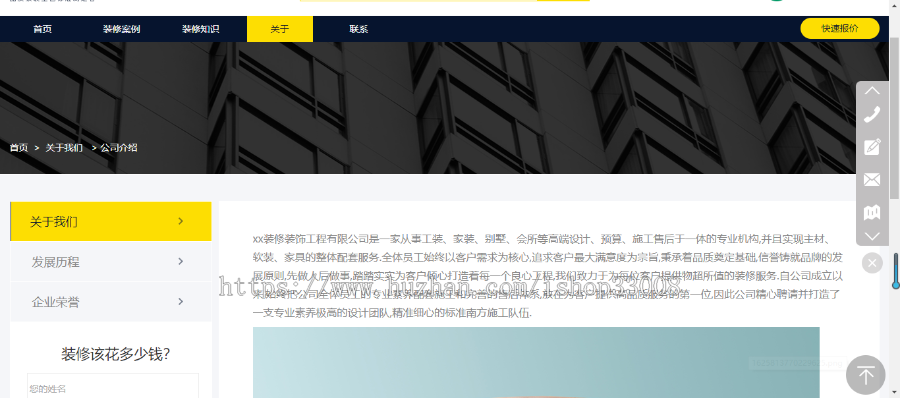The height and width of the screenshot is (398, 900).
Task: Click the edit note icon on floating toolbar
Action: pyautogui.click(x=872, y=147)
